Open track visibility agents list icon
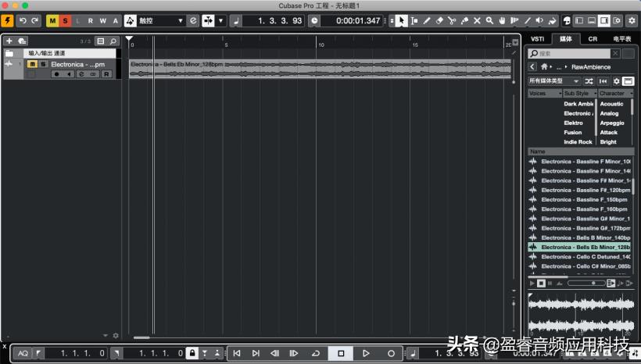This screenshot has width=641, height=364. (101, 41)
